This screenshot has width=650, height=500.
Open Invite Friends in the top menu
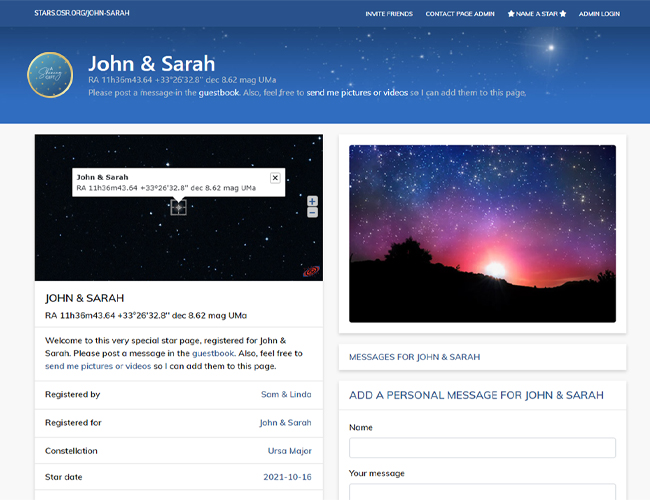coord(389,14)
